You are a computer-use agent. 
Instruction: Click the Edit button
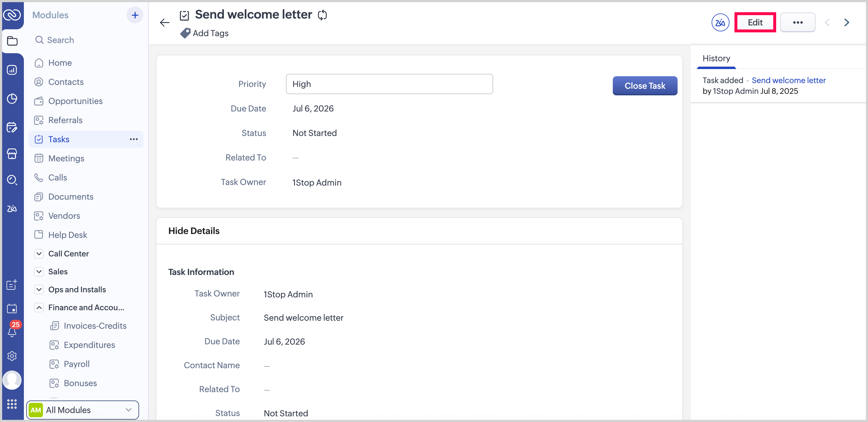click(x=755, y=23)
